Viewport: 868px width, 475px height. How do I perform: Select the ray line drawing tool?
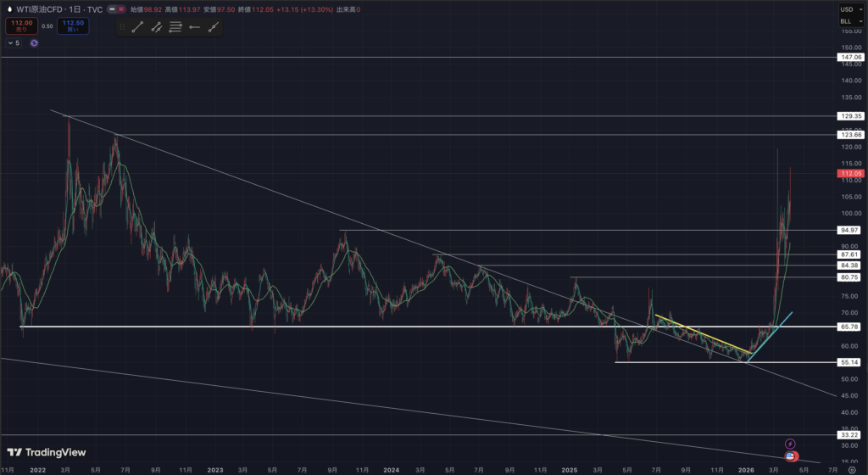[x=157, y=27]
